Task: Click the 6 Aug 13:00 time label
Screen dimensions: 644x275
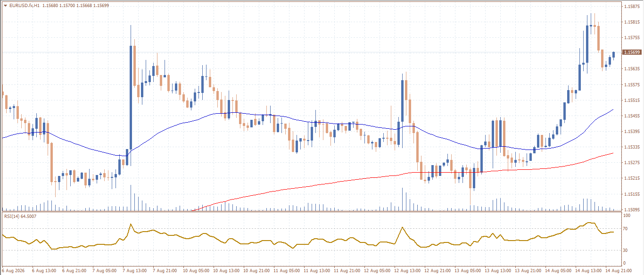Action: (x=44, y=271)
